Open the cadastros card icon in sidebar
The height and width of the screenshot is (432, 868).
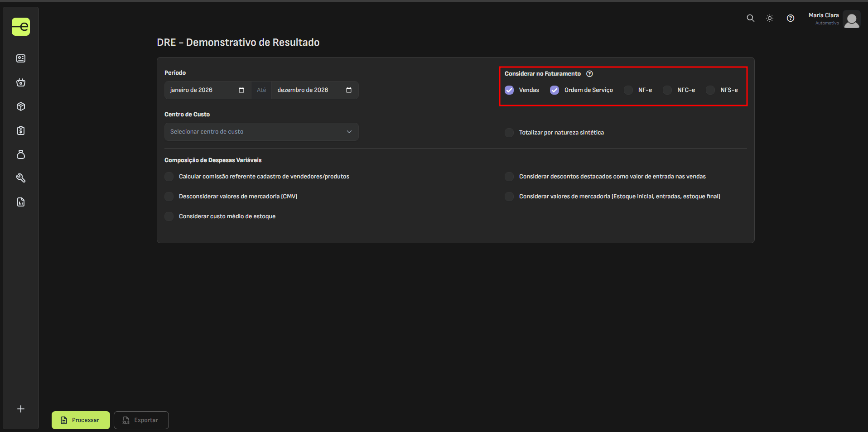pyautogui.click(x=21, y=58)
